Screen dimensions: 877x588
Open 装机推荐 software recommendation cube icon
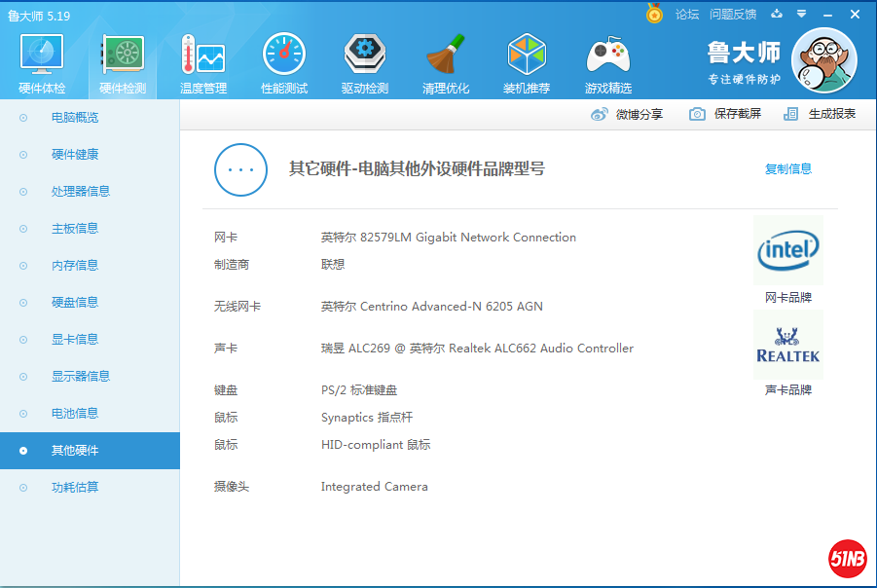point(527,56)
